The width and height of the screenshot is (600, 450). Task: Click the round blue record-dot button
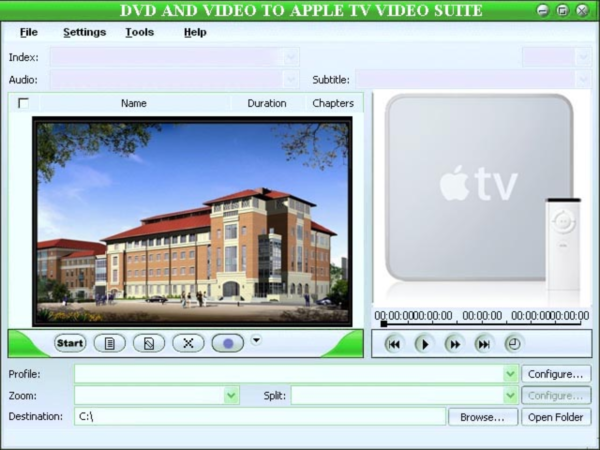pyautogui.click(x=227, y=343)
